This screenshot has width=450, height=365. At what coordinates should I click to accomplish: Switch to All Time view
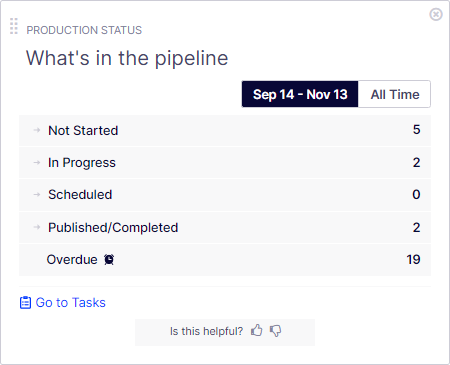click(x=395, y=94)
